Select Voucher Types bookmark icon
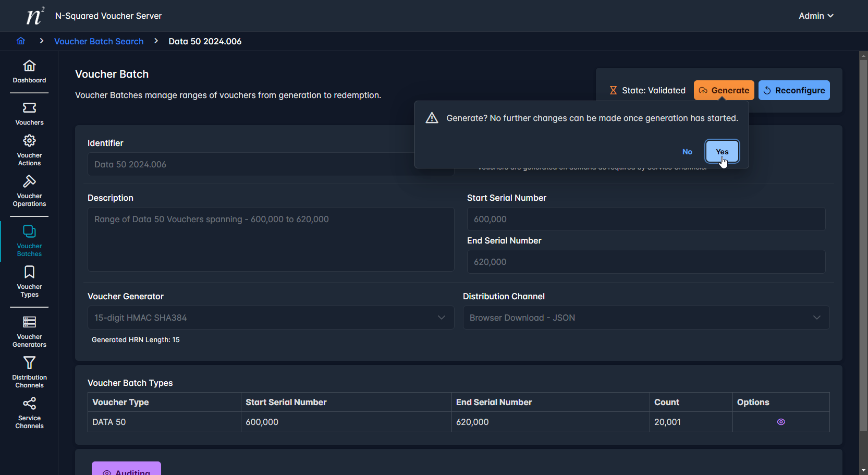Viewport: 868px width, 475px height. point(29,272)
